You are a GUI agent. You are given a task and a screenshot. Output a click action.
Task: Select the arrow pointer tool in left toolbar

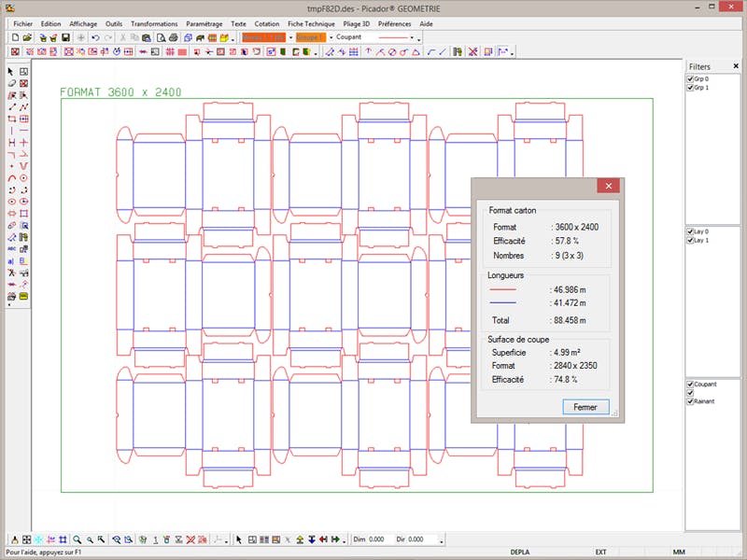11,71
